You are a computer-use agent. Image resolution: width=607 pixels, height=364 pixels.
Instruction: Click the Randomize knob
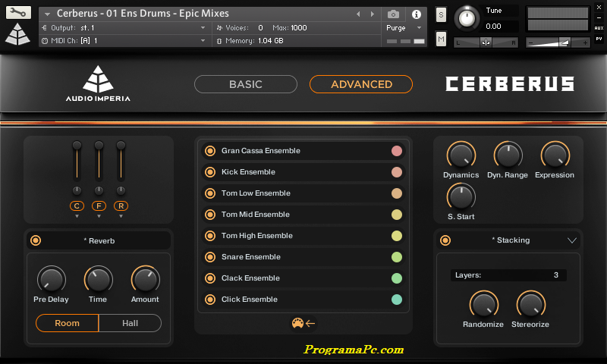tap(484, 304)
